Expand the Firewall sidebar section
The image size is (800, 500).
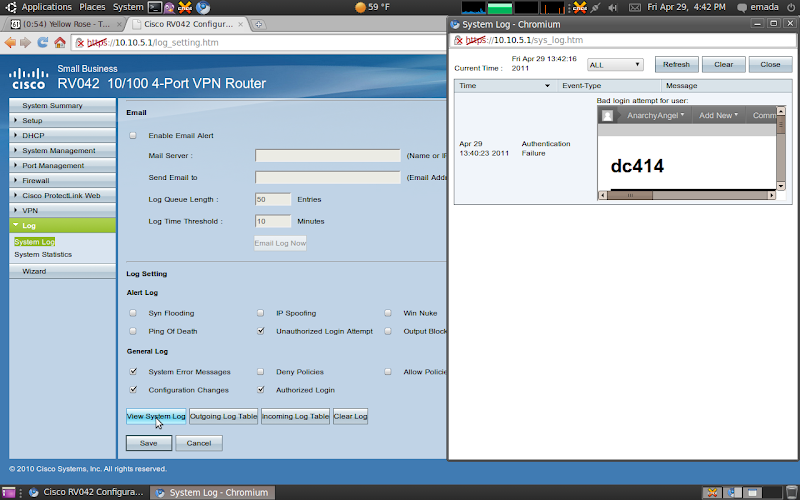tap(62, 181)
